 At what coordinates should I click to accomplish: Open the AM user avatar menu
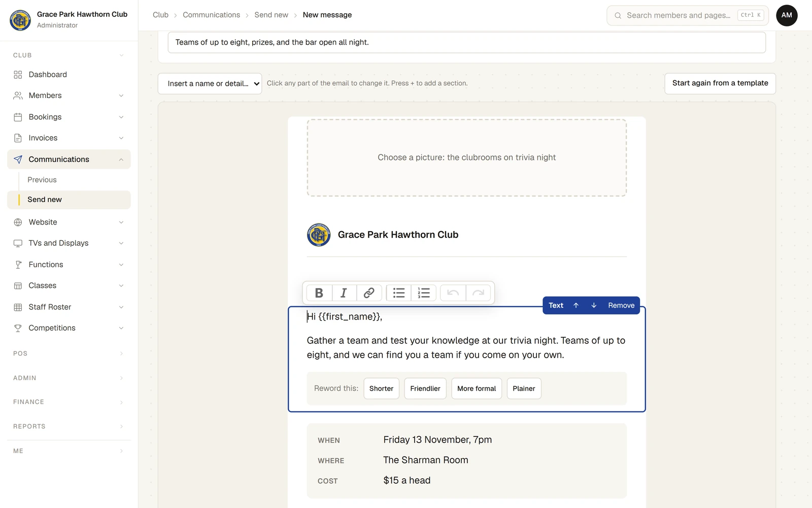pos(787,15)
